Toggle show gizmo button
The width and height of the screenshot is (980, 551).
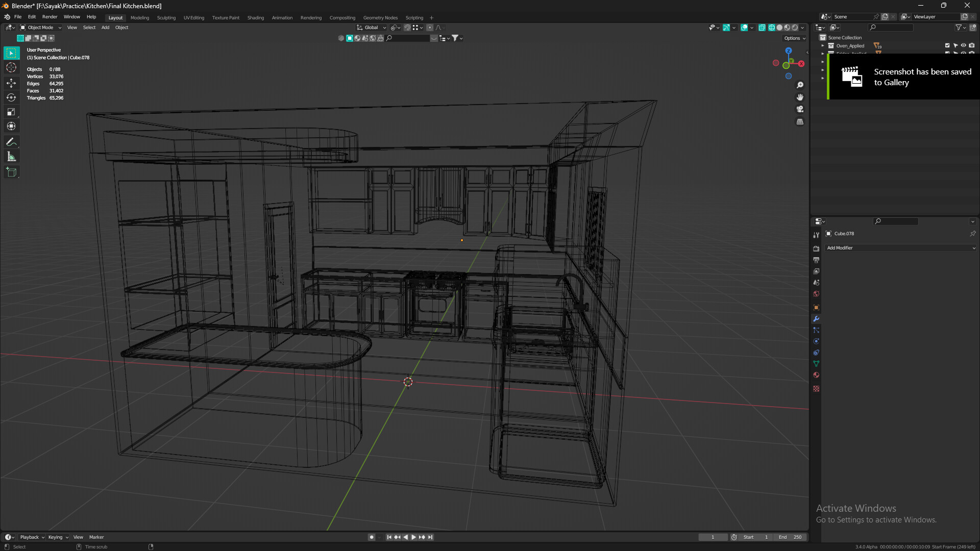[726, 28]
